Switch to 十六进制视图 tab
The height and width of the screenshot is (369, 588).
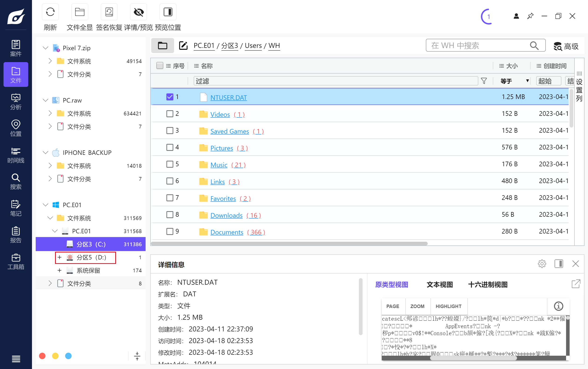coord(488,284)
